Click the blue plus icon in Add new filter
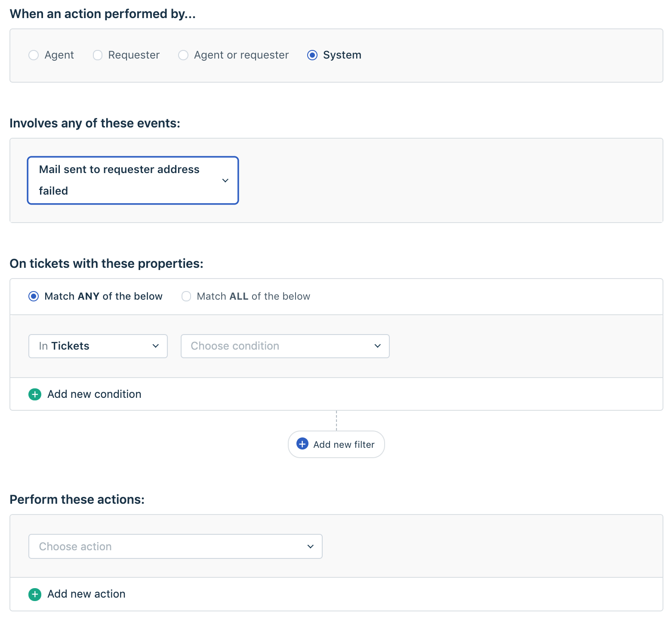672x620 pixels. (x=302, y=444)
